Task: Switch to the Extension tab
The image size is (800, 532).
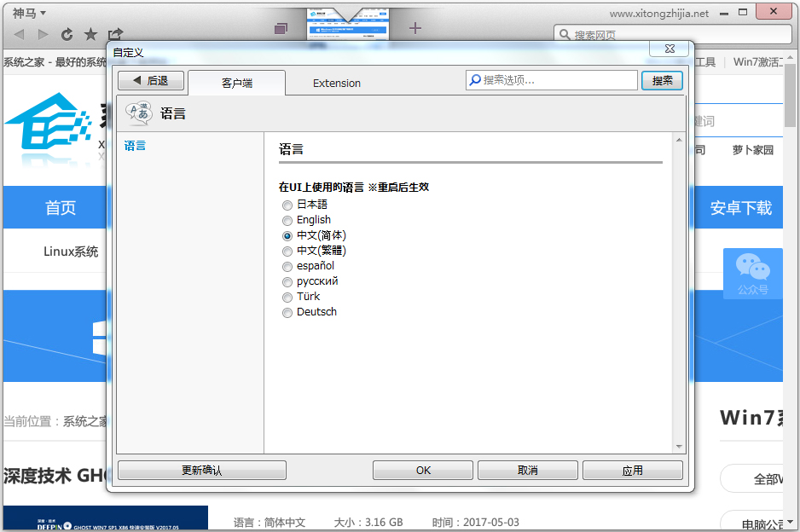Action: click(x=336, y=83)
